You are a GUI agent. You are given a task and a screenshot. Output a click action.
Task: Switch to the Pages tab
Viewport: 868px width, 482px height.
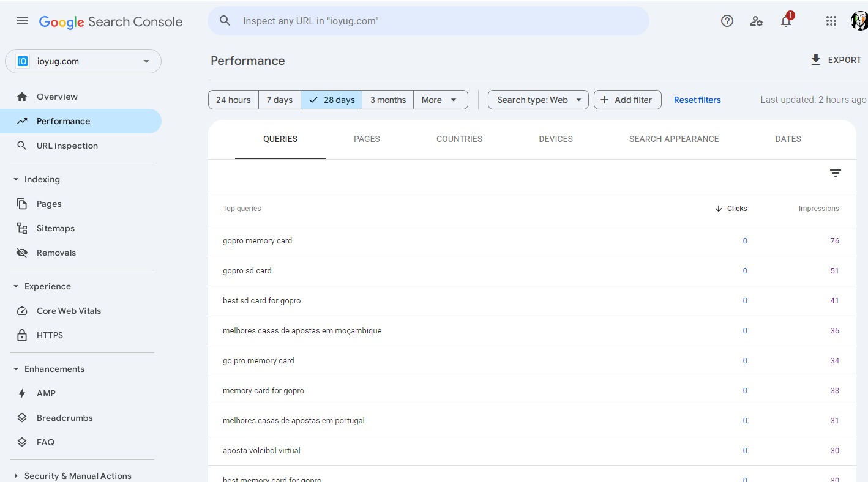pos(367,139)
